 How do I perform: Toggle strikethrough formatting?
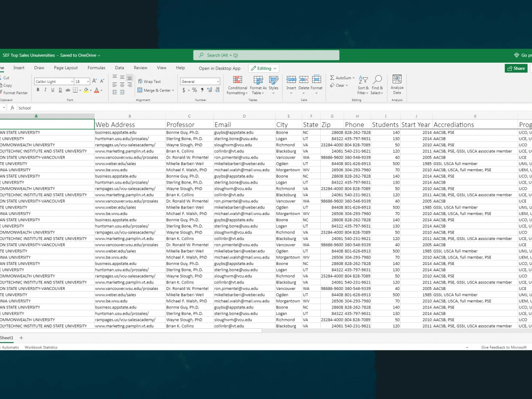click(68, 90)
